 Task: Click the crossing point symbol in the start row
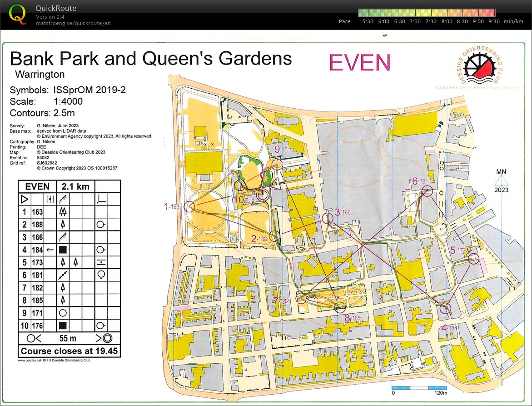(50, 199)
